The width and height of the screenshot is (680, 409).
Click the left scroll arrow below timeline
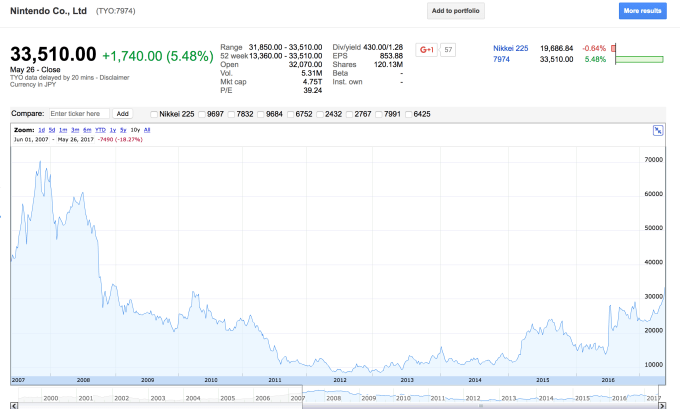coord(14,406)
